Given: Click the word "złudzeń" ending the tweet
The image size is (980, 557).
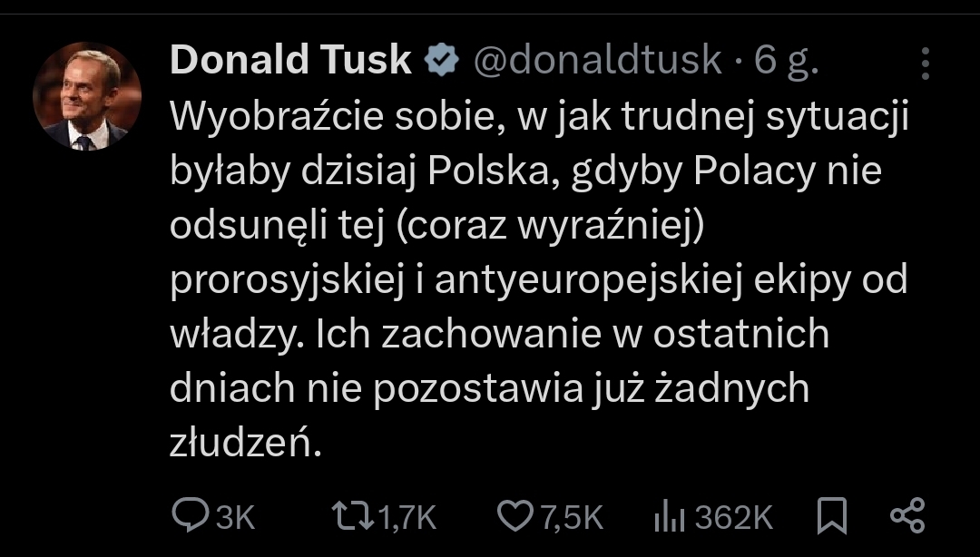Looking at the screenshot, I should (x=245, y=444).
